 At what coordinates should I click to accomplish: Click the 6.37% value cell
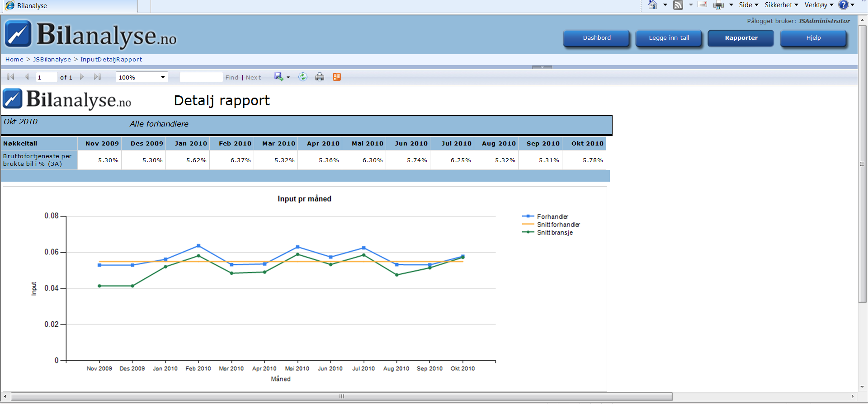pos(231,160)
